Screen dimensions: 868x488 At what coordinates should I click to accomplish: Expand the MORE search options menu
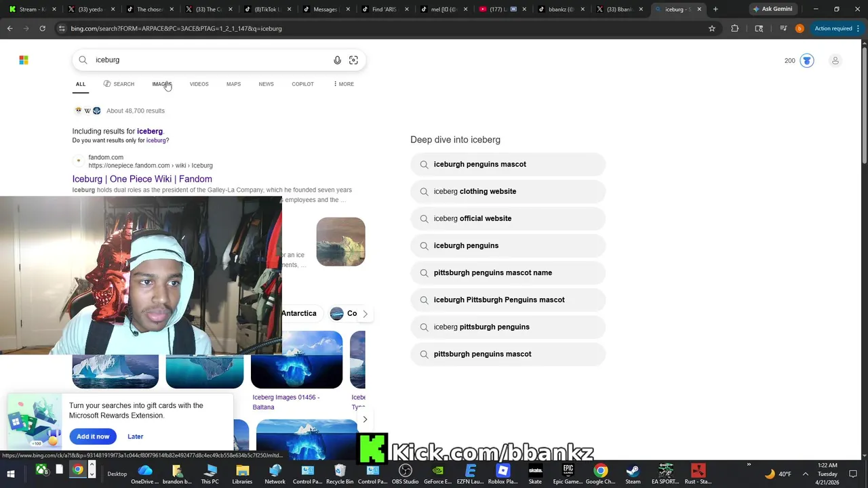tap(344, 84)
